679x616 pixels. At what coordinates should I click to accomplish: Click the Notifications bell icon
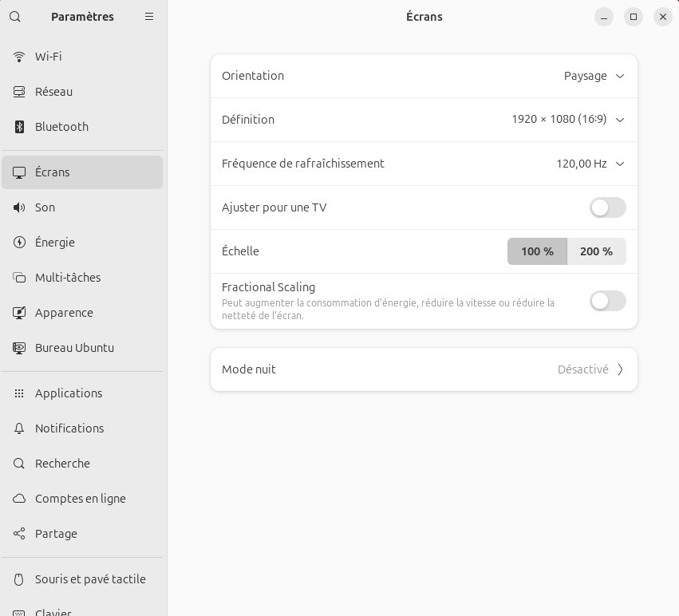pyautogui.click(x=20, y=428)
